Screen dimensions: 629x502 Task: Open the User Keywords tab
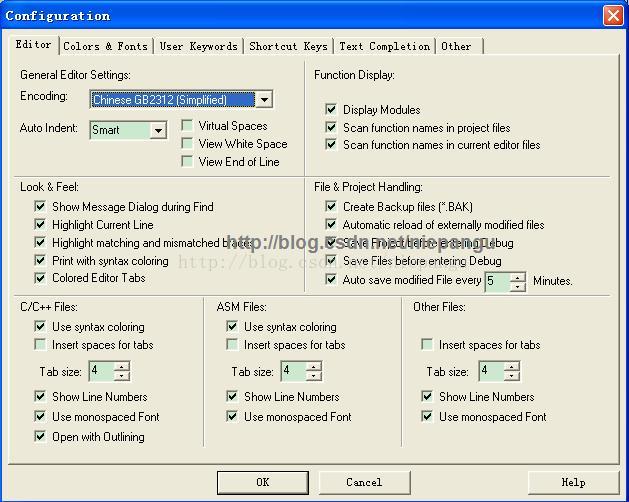tap(199, 47)
